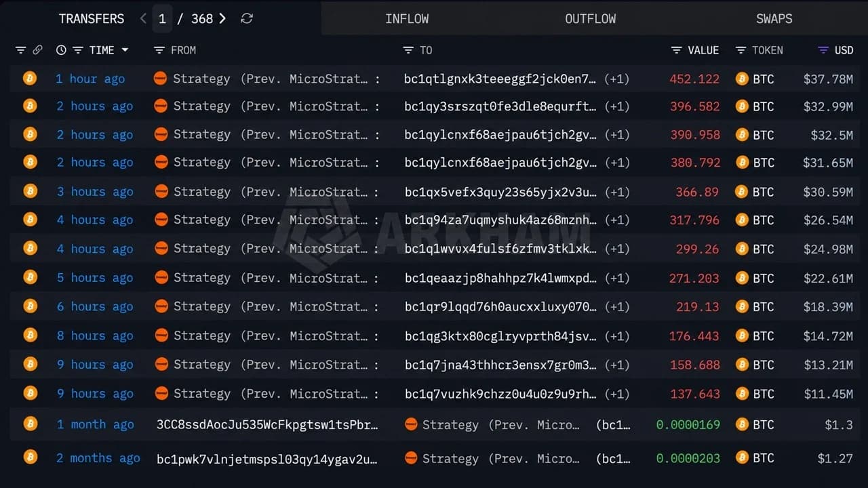The height and width of the screenshot is (488, 868).
Task: Click Bitcoin chain icon on 176.443 row
Action: tap(30, 335)
